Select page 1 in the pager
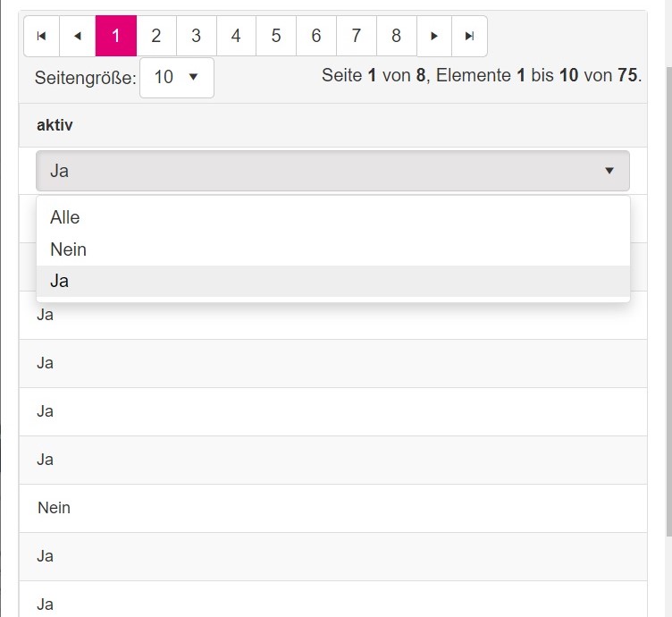Screen dimensions: 672x617 point(116,36)
